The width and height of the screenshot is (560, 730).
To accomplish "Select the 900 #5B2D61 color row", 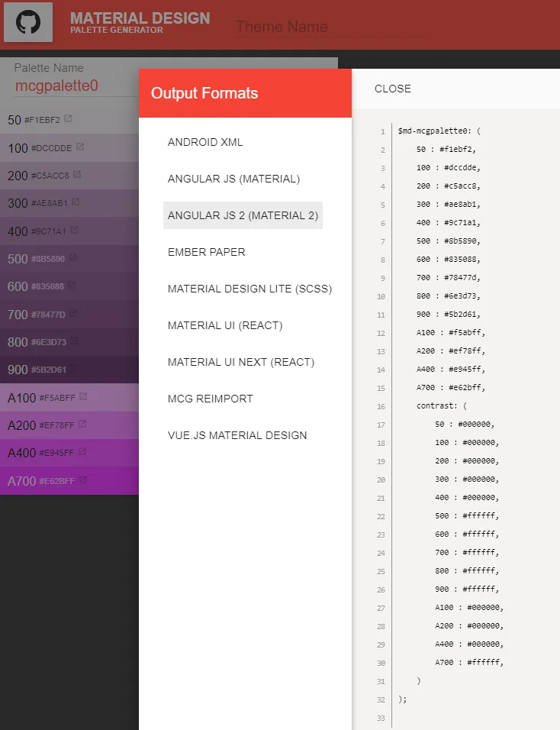I will point(69,370).
